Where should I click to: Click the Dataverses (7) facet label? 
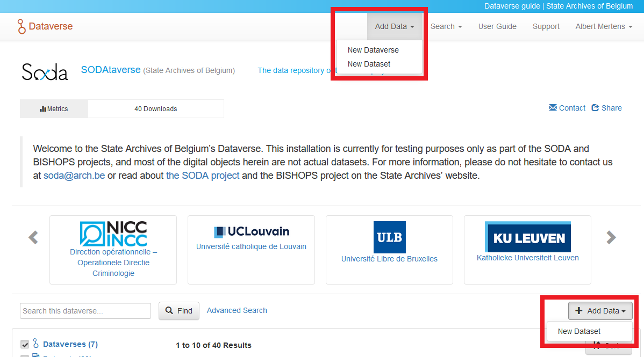point(70,344)
